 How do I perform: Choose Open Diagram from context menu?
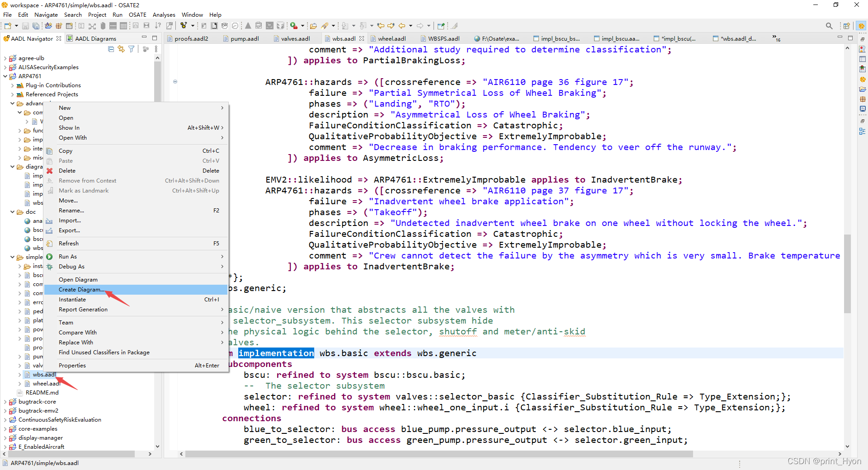136,280
